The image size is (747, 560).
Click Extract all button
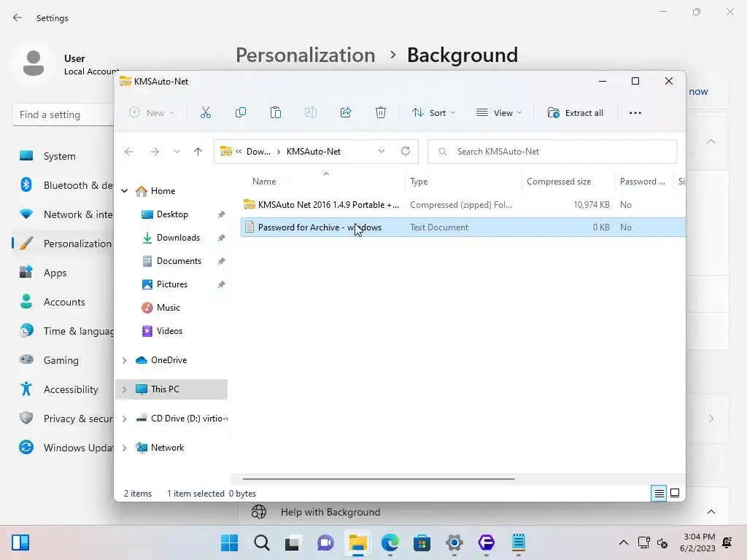point(576,113)
